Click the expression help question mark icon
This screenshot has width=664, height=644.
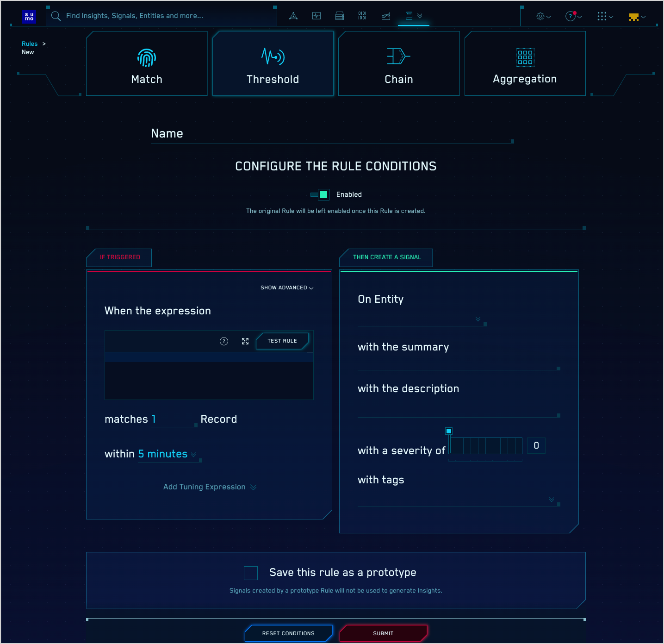tap(224, 341)
